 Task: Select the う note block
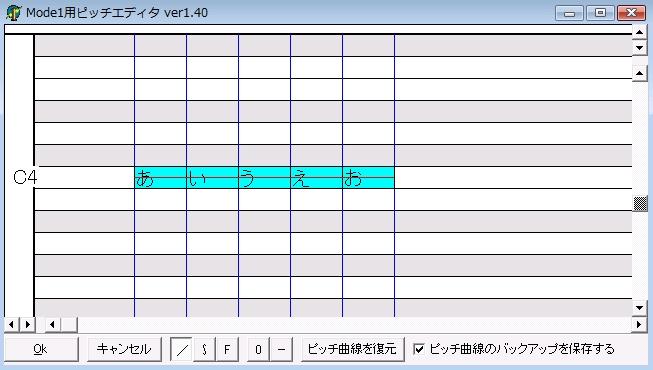[264, 178]
